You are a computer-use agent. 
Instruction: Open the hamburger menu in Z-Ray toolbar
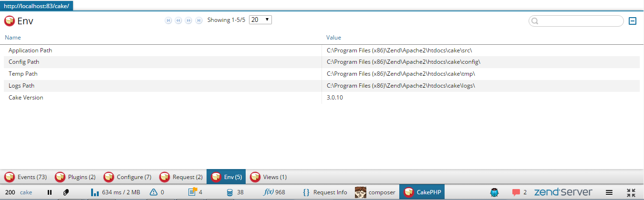coord(609,192)
